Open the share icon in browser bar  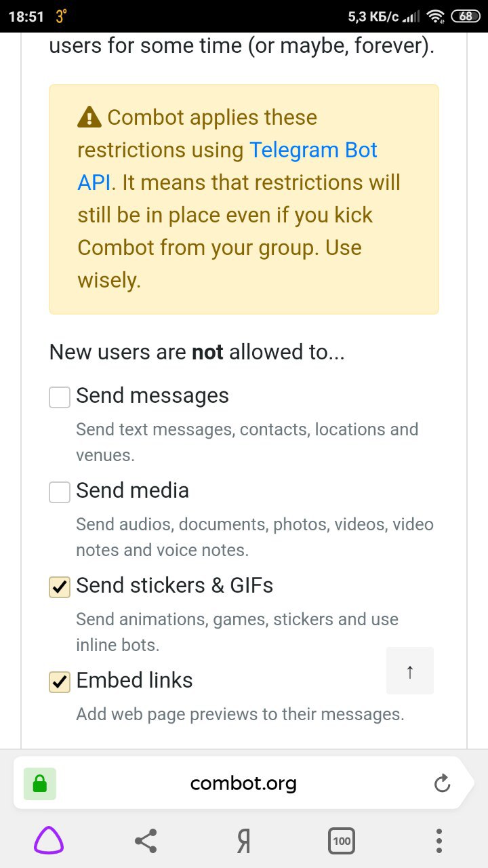click(146, 842)
